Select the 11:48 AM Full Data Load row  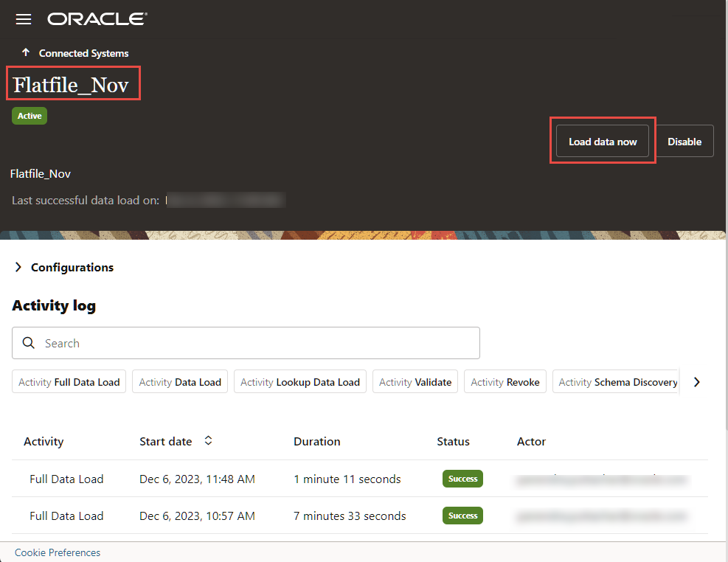(360, 479)
